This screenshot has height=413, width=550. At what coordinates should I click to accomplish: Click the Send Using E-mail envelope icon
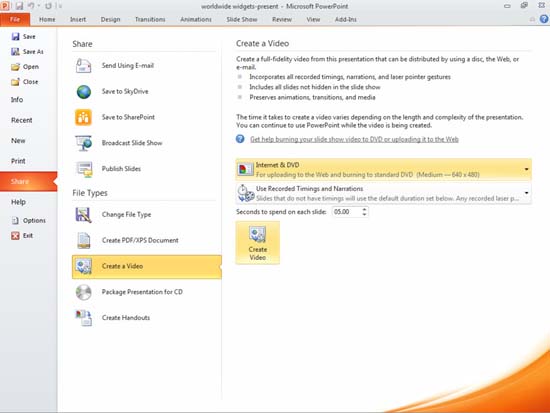click(x=83, y=66)
